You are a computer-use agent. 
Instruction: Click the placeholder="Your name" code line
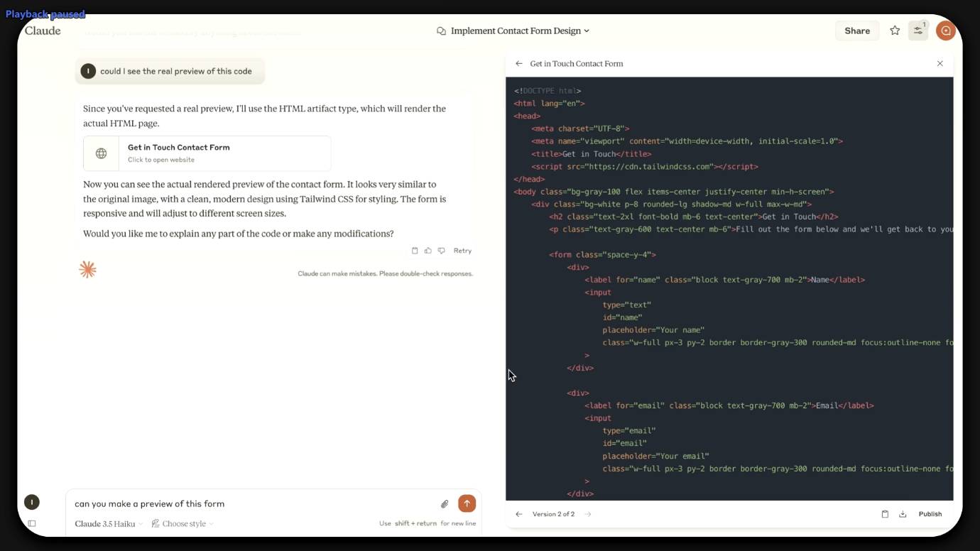tap(653, 330)
